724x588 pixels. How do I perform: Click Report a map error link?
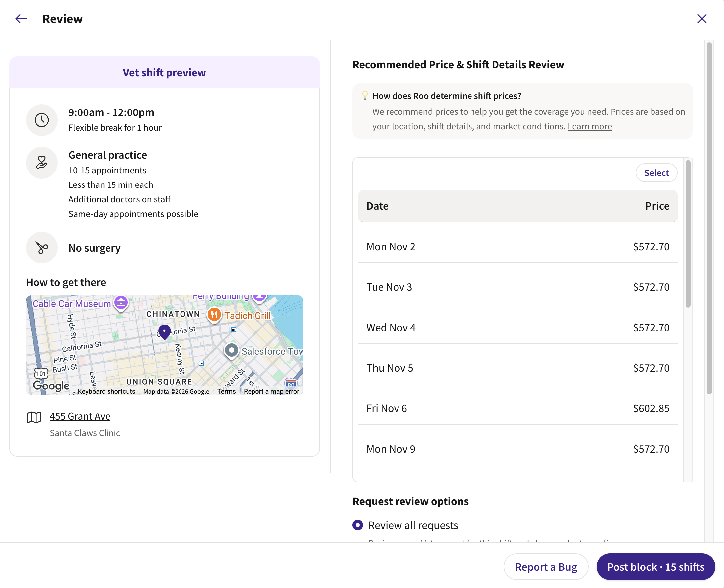coord(271,391)
